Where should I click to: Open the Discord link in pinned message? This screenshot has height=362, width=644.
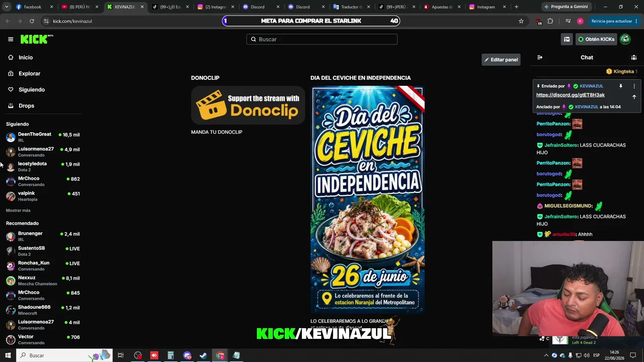pos(571,95)
